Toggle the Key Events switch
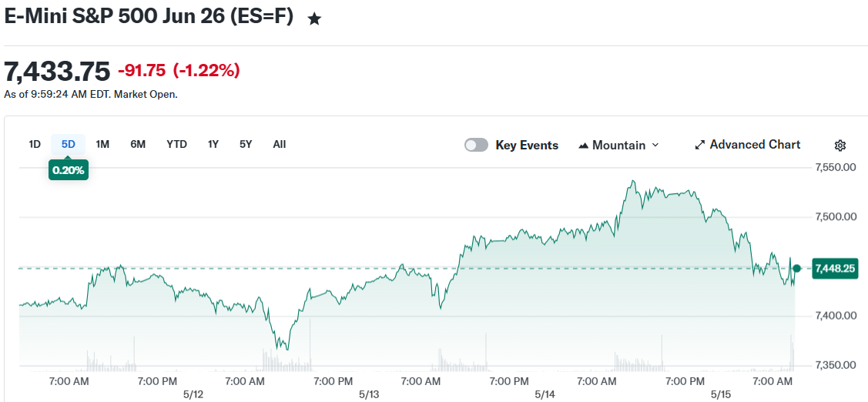The image size is (868, 402). (477, 145)
